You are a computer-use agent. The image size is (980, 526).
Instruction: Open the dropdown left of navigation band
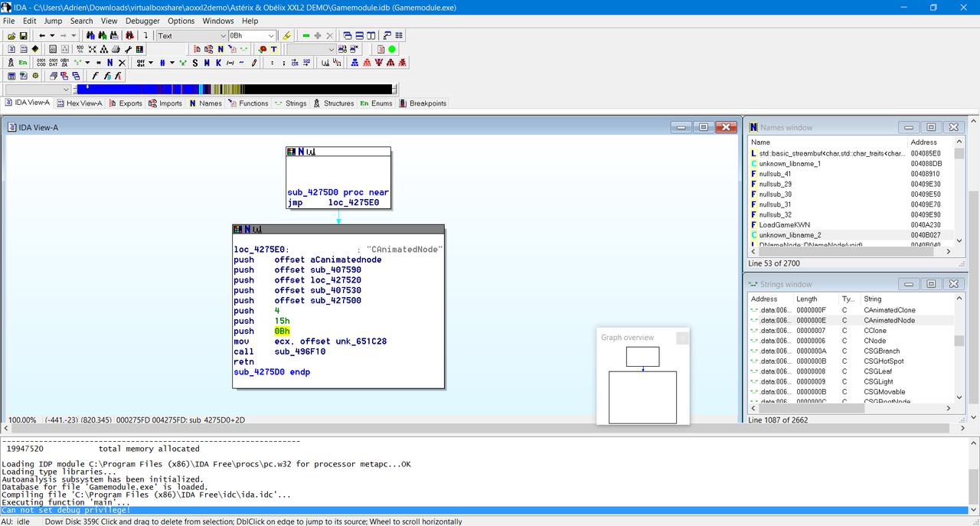coord(65,90)
